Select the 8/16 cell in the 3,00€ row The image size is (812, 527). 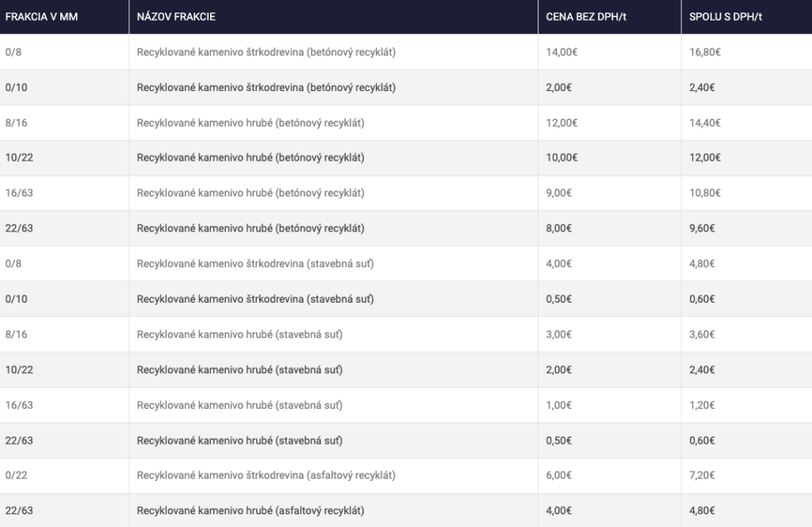click(x=64, y=334)
